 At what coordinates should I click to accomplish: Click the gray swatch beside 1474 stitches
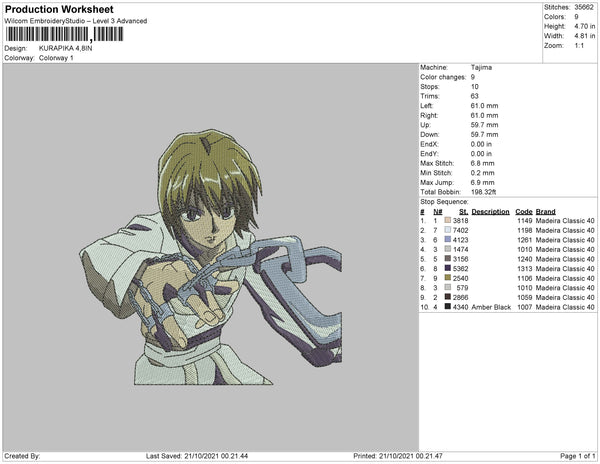(x=447, y=249)
